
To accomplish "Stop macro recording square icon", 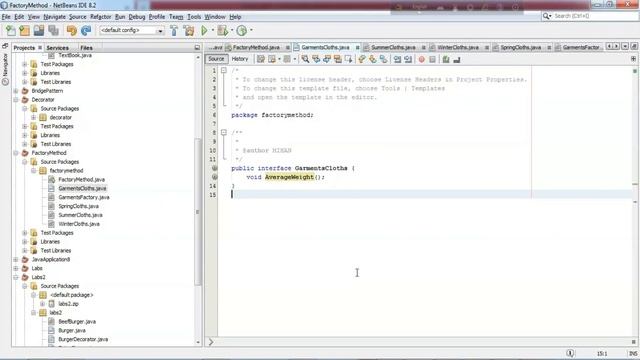I will coord(433,60).
